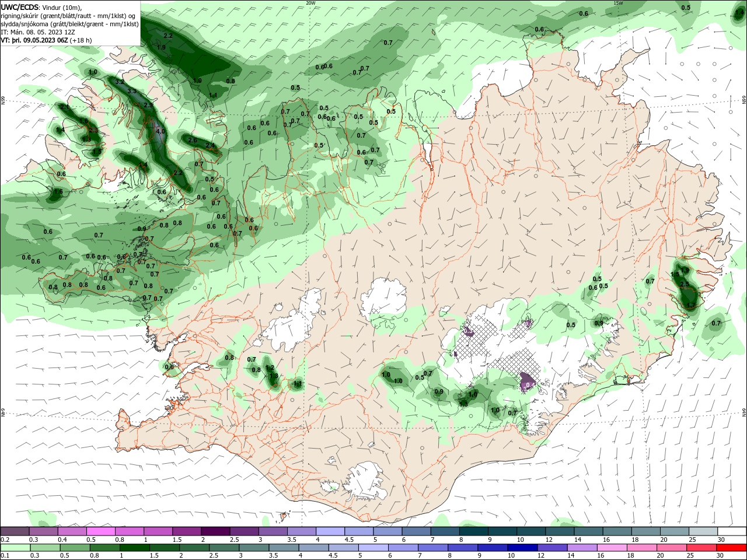Select the deep blue lower legend swatch at 10

523,548
